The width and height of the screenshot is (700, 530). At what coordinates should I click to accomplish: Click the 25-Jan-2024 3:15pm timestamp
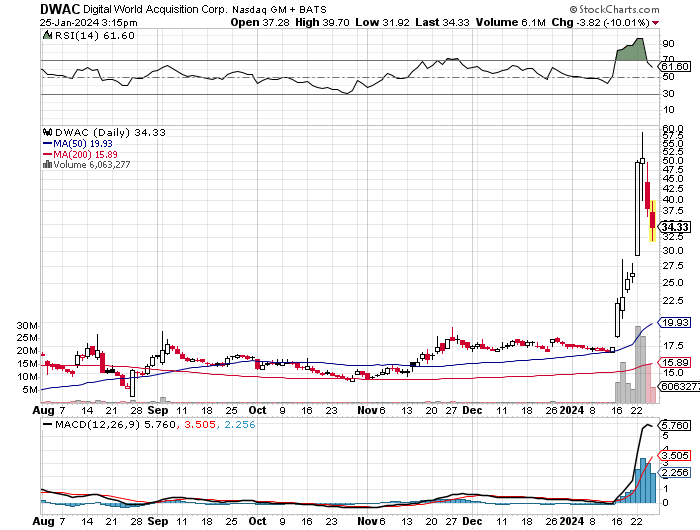tap(88, 23)
